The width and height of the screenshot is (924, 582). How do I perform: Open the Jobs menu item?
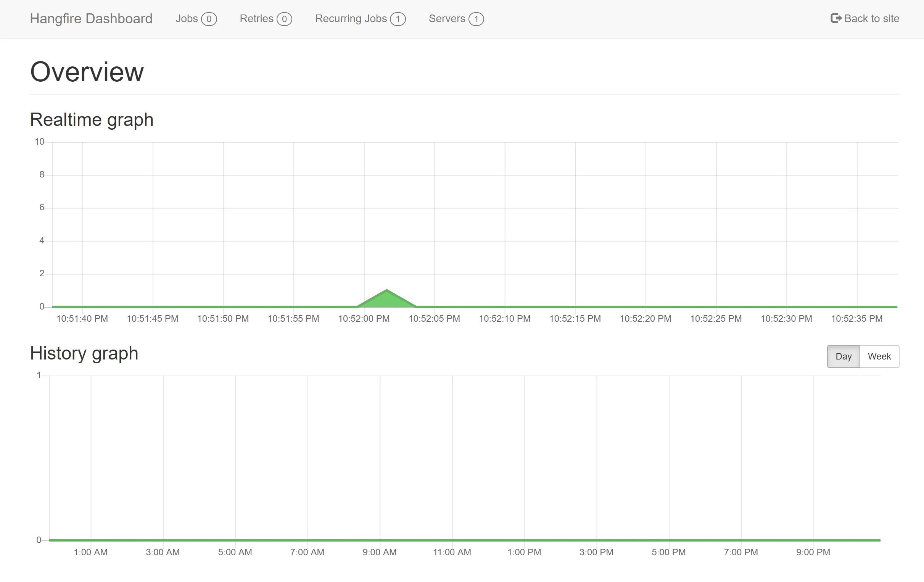pos(196,18)
